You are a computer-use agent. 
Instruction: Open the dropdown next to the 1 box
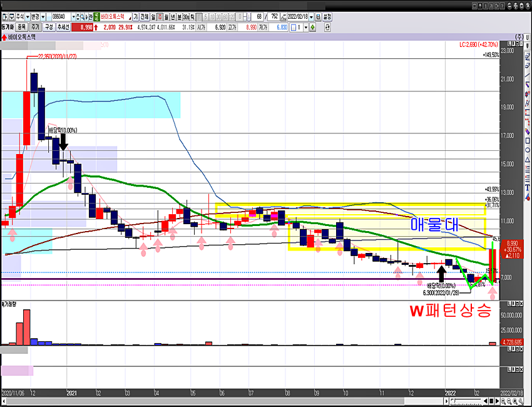[x=305, y=28]
